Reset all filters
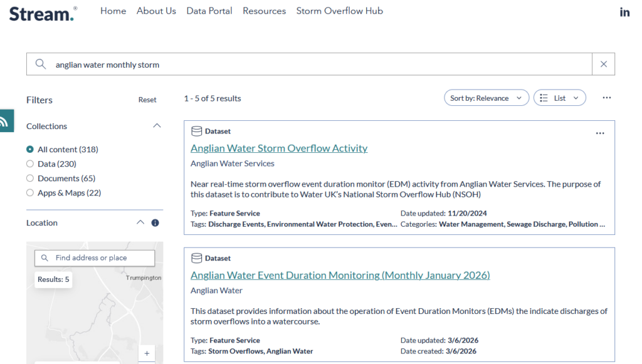642x364 pixels. tap(147, 100)
